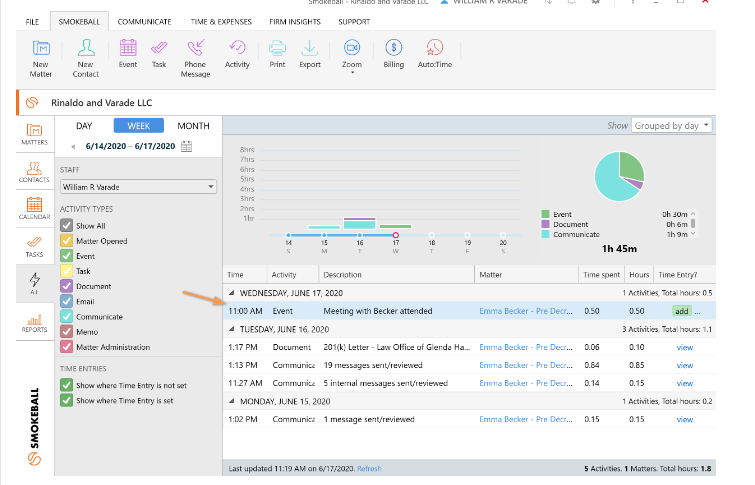
Task: Open the Grouped by day dropdown
Action: pyautogui.click(x=672, y=126)
